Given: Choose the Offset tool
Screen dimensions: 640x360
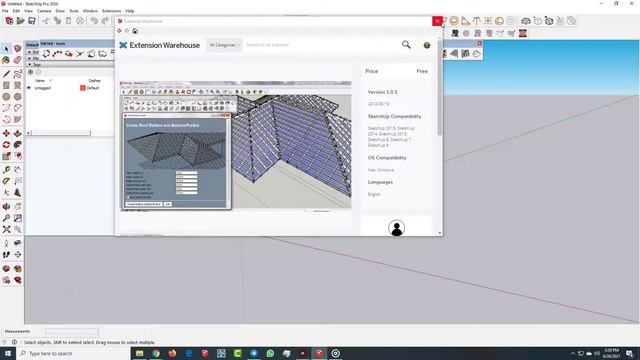Looking at the screenshot, I should pyautogui.click(x=18, y=156).
